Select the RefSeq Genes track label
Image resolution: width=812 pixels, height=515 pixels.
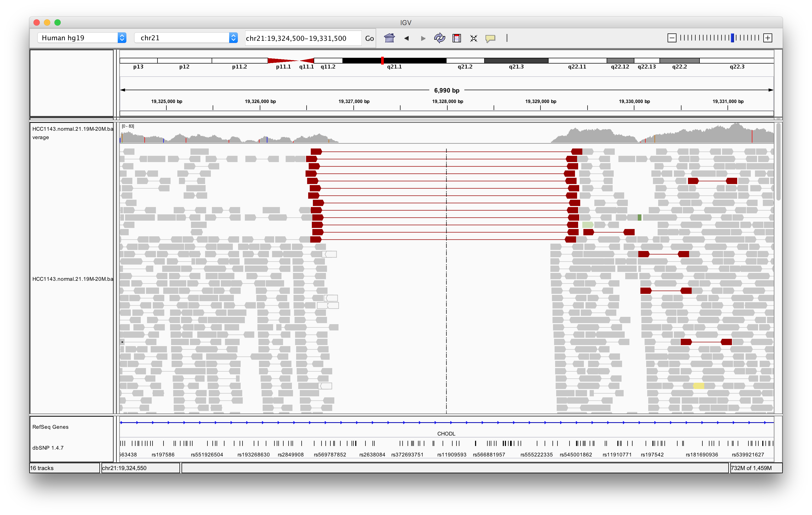pyautogui.click(x=50, y=427)
